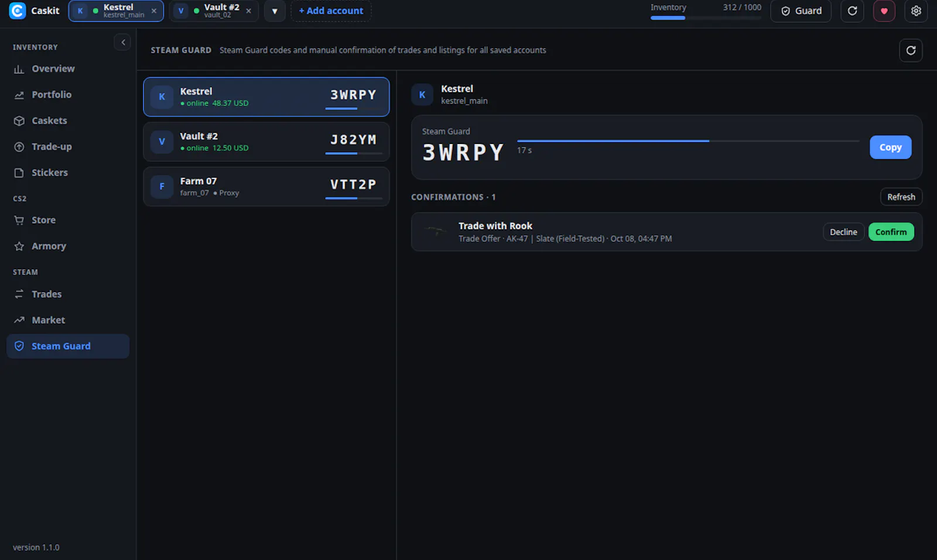Open Store in the sidebar
Image resolution: width=937 pixels, height=560 pixels.
click(68, 220)
